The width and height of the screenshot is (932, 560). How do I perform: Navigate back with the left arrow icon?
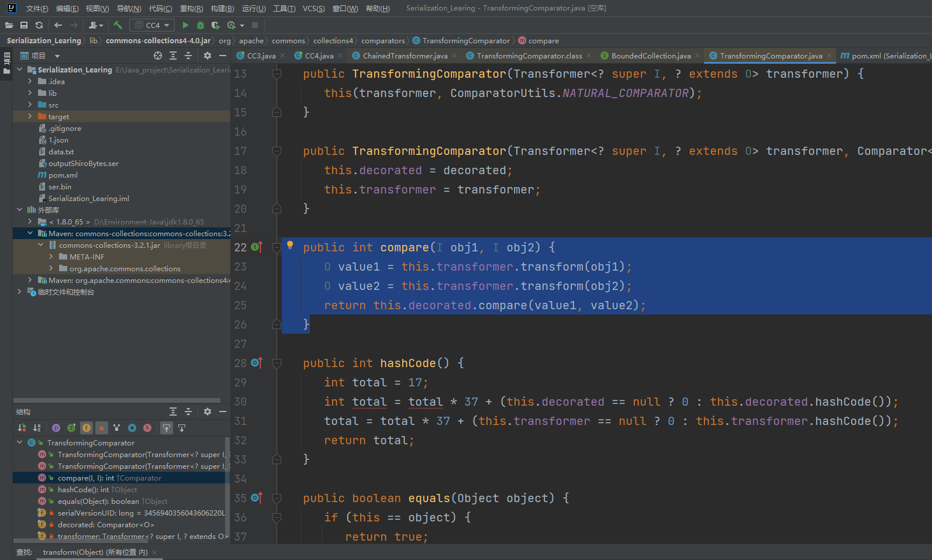coord(58,25)
